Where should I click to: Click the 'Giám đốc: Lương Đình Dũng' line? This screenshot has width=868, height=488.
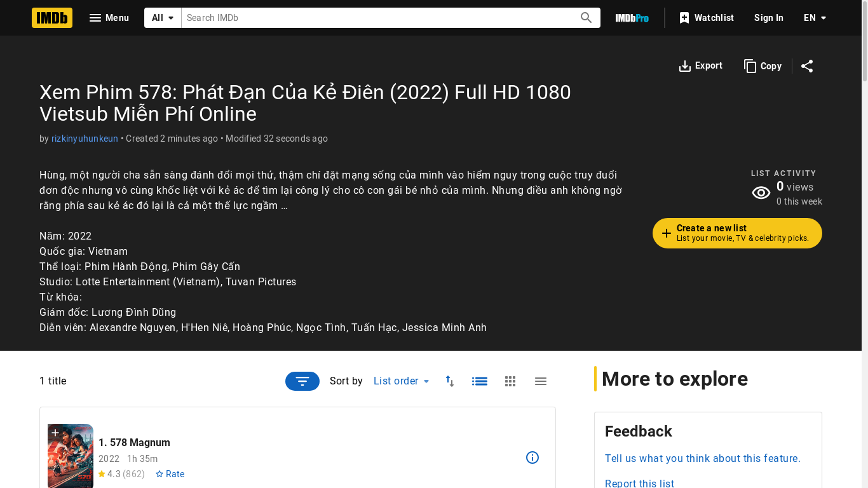[x=107, y=312]
